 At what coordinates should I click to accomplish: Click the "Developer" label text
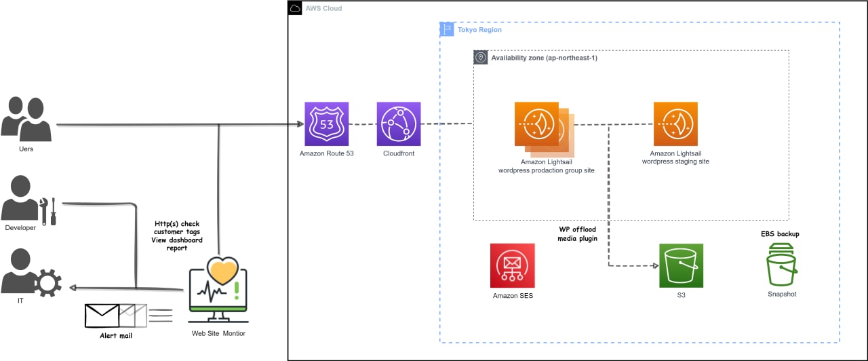(x=20, y=228)
